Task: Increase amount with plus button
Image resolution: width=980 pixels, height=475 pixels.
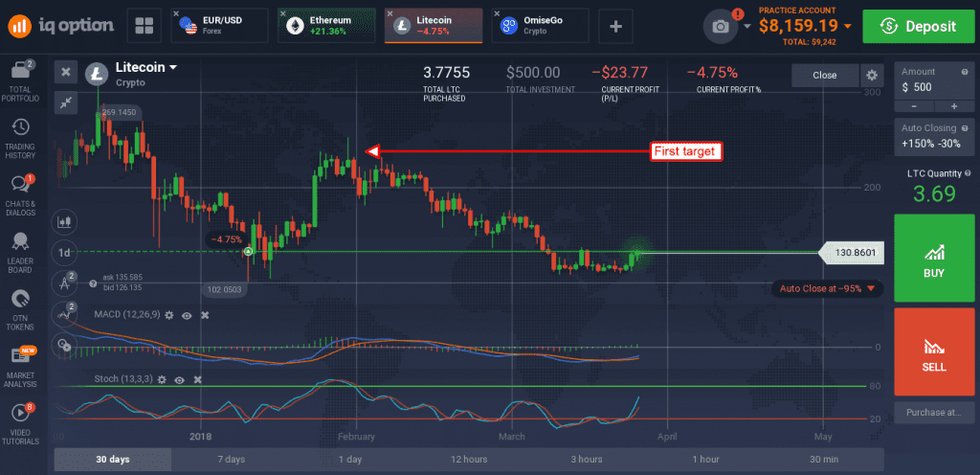Action: click(x=954, y=105)
